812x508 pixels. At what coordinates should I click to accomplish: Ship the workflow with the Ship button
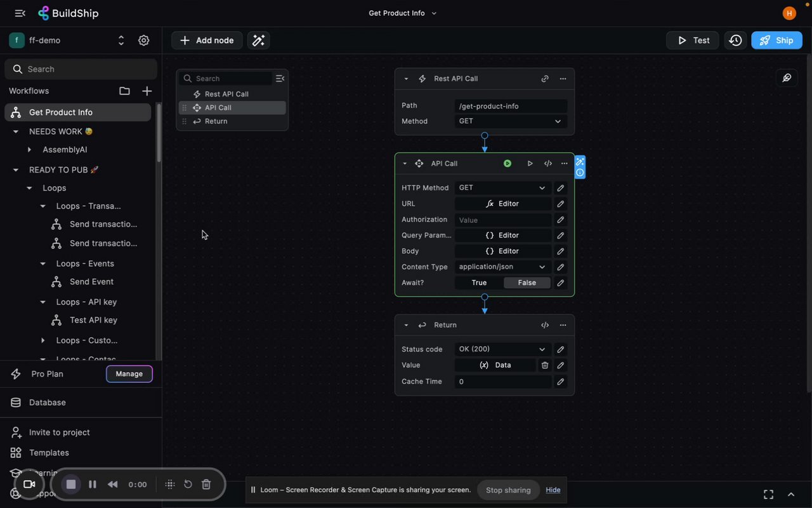776,40
